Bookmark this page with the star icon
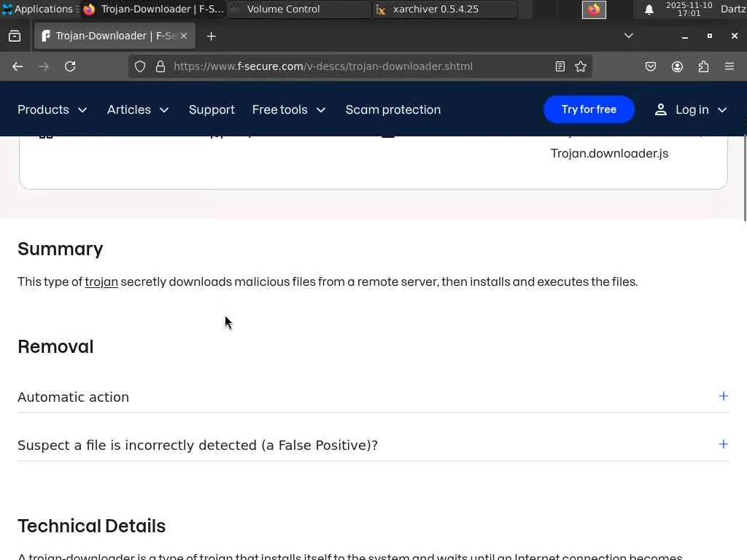The image size is (747, 560). pyautogui.click(x=581, y=66)
